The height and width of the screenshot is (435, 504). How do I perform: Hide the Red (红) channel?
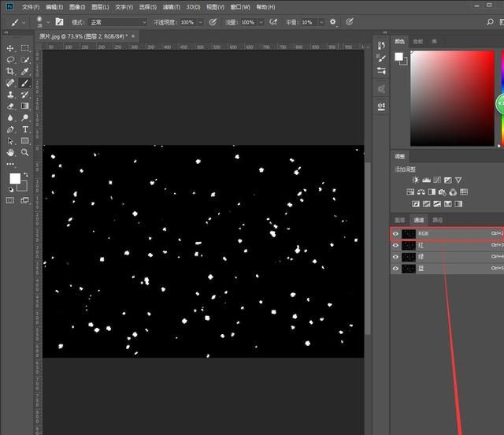tap(395, 245)
